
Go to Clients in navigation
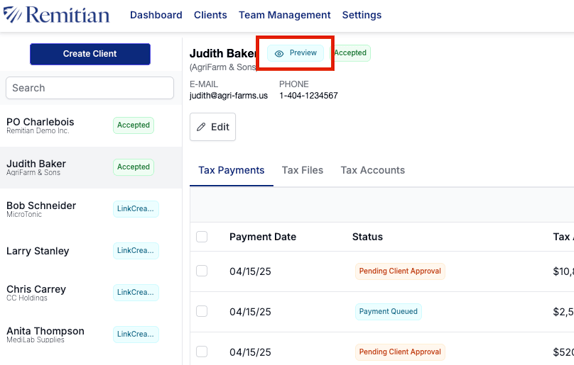[210, 15]
